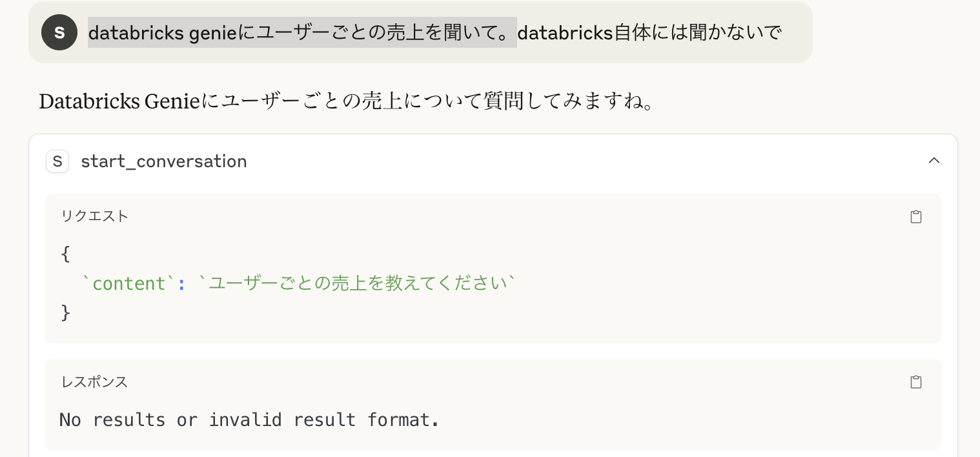Click the highlighted databricks genie message text

(302, 32)
